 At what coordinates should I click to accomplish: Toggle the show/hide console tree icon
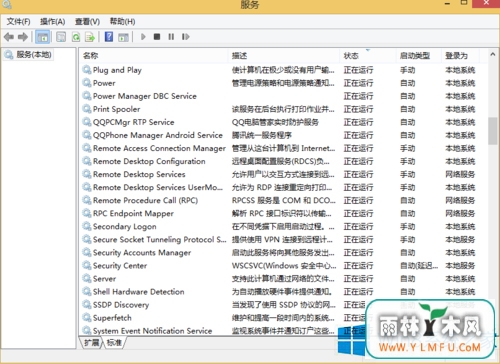pos(42,37)
